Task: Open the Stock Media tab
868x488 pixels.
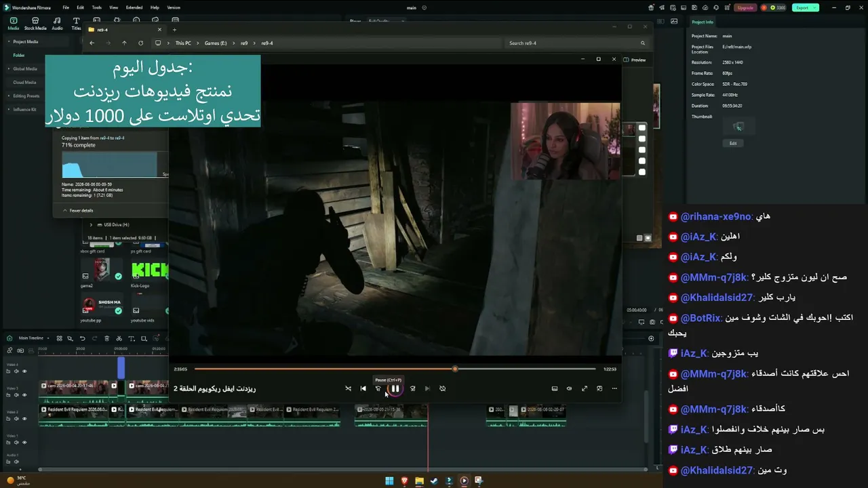Action: pos(35,24)
